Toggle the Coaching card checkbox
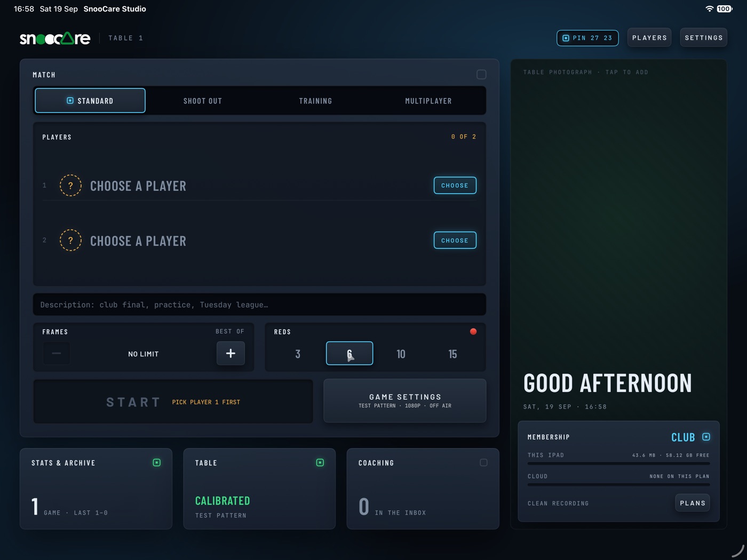 483,463
